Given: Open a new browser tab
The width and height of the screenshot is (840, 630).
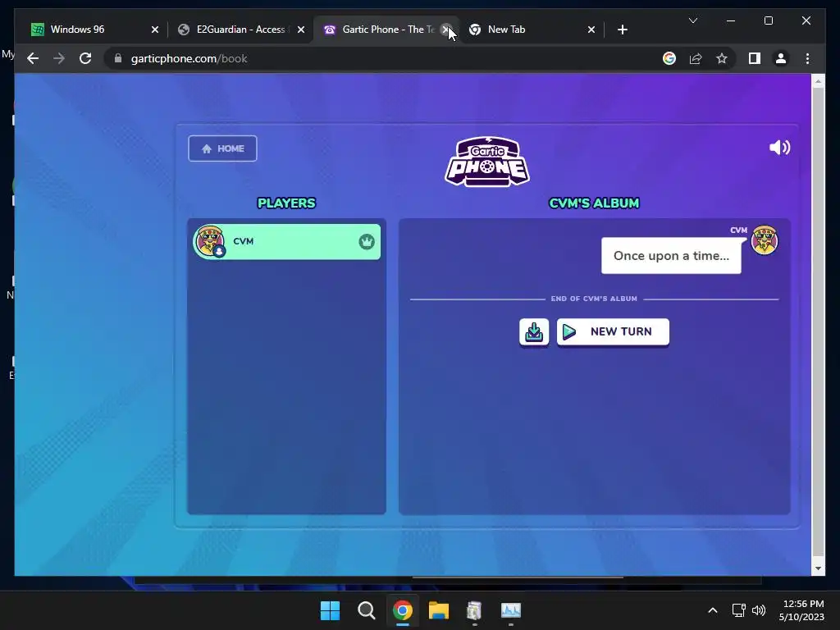Looking at the screenshot, I should [x=622, y=30].
